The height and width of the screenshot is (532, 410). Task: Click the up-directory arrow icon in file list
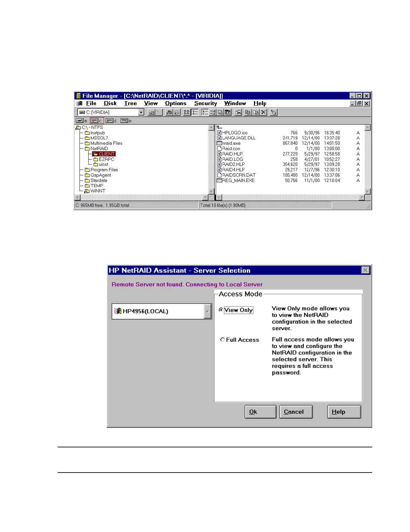219,127
